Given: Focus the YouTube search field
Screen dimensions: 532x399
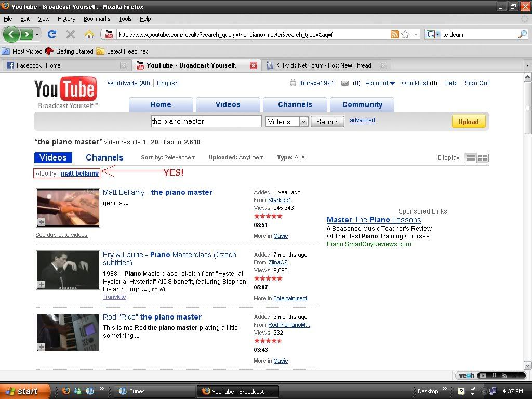Looking at the screenshot, I should (206, 122).
